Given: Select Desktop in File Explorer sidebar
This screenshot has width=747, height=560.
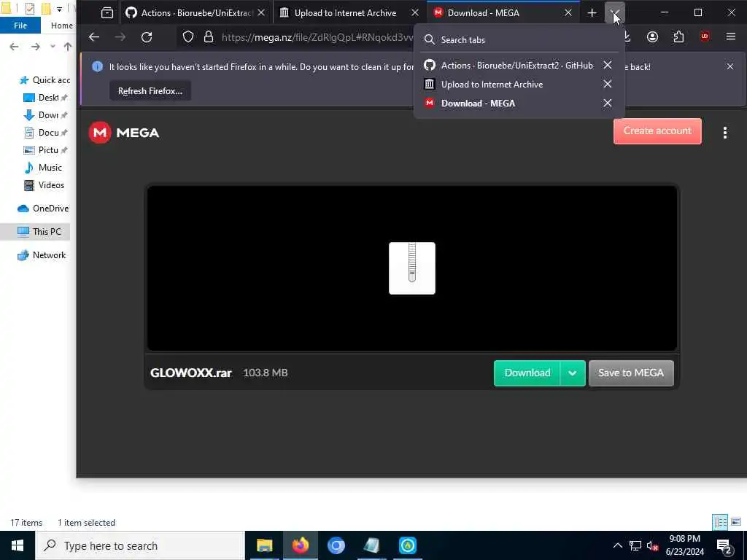Looking at the screenshot, I should tap(46, 98).
